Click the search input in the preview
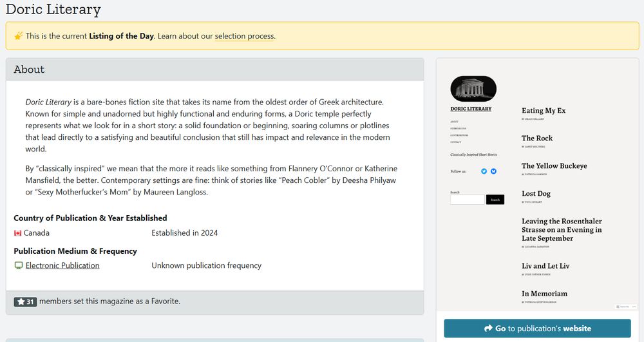The width and height of the screenshot is (644, 342). [x=468, y=200]
